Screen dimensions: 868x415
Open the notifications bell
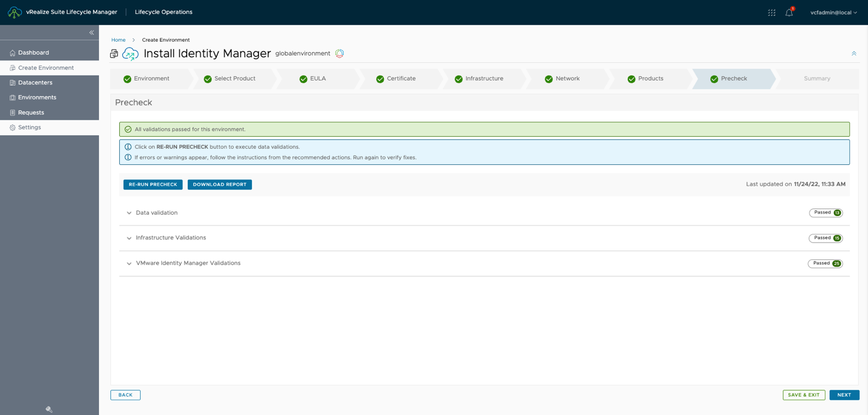(x=789, y=12)
